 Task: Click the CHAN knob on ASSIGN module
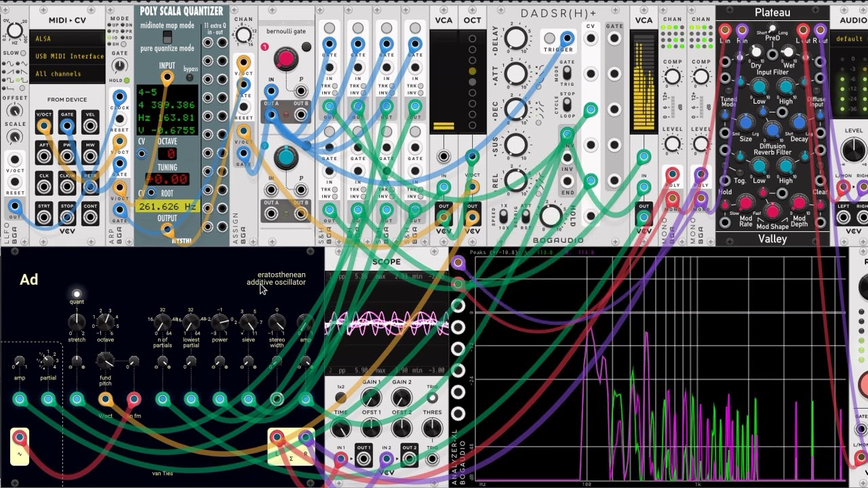(x=243, y=36)
